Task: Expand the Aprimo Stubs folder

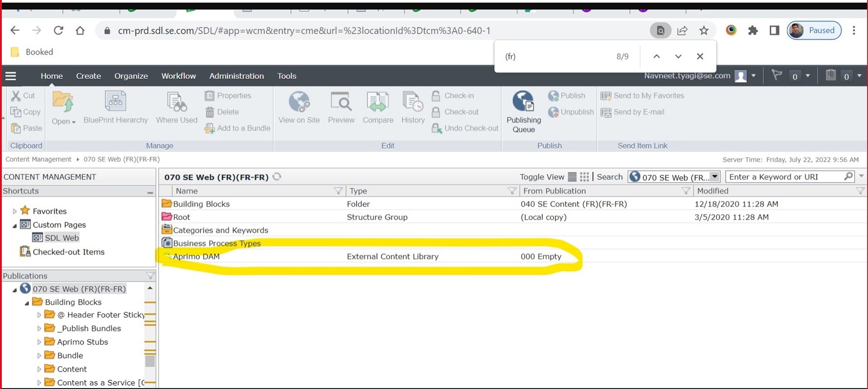Action: pos(39,342)
